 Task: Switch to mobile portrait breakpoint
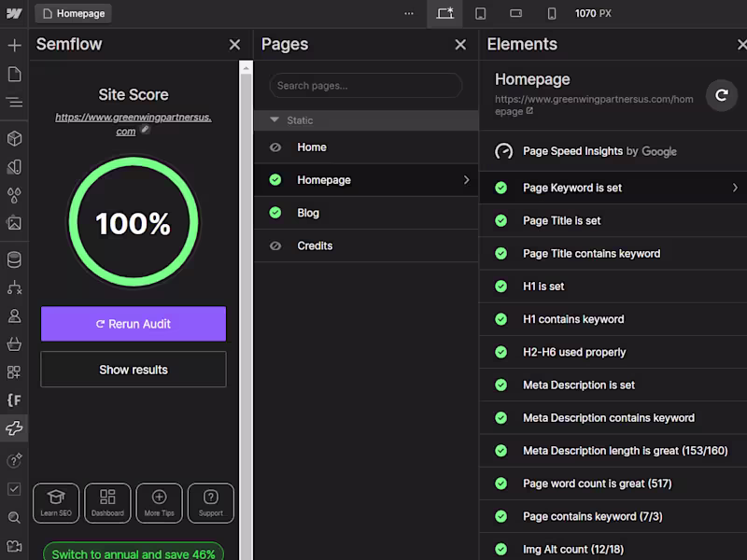[551, 13]
